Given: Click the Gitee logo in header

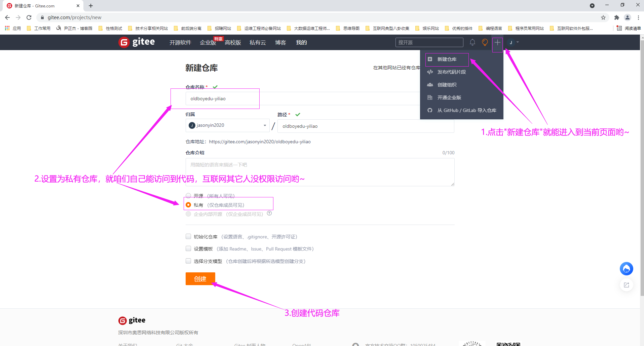Looking at the screenshot, I should point(137,42).
